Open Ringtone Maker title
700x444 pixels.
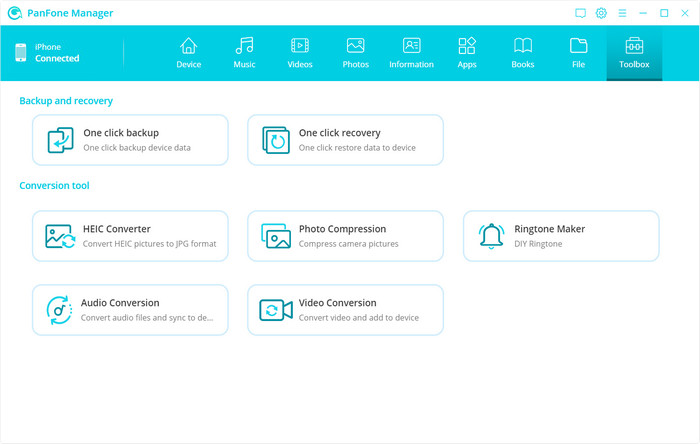coord(550,229)
